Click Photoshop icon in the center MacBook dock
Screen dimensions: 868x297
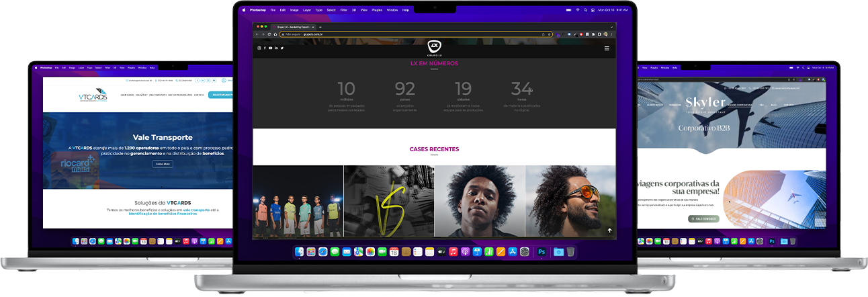click(x=541, y=252)
